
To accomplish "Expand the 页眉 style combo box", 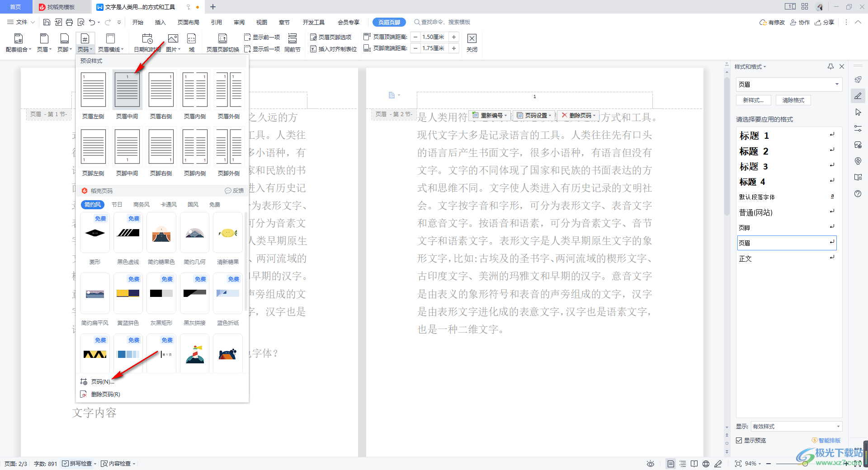I will click(x=837, y=85).
